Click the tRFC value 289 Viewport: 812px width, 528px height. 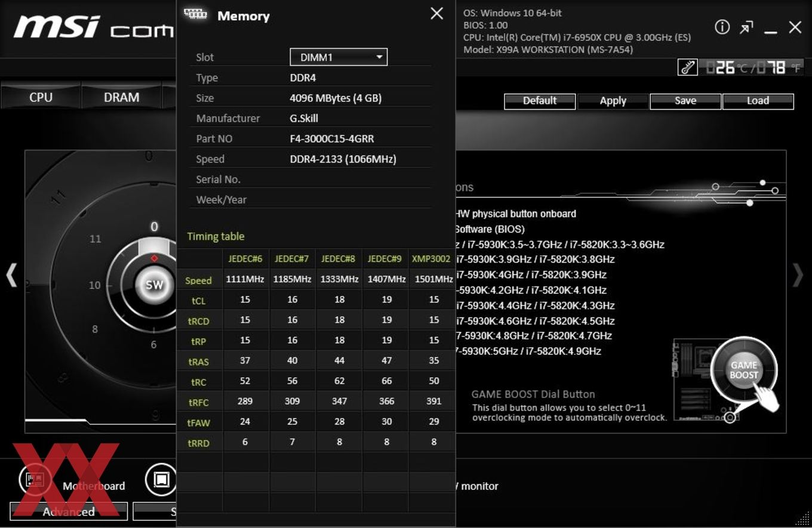click(245, 401)
